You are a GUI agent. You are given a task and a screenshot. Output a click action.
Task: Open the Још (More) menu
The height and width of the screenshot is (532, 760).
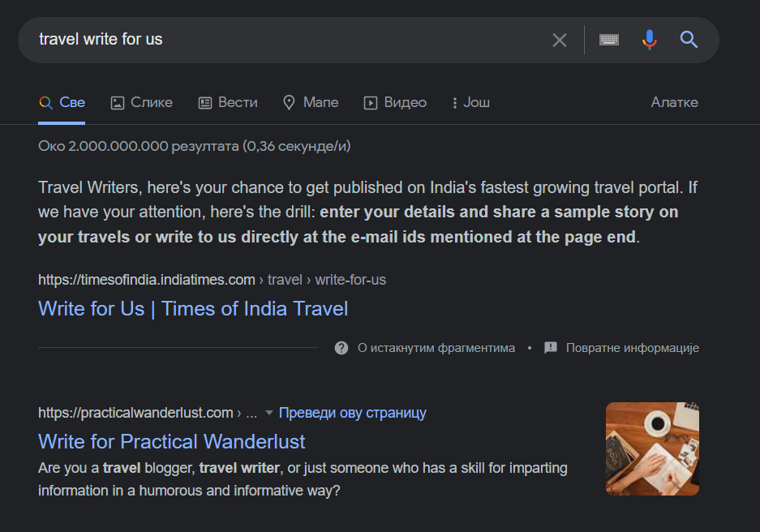tap(470, 103)
